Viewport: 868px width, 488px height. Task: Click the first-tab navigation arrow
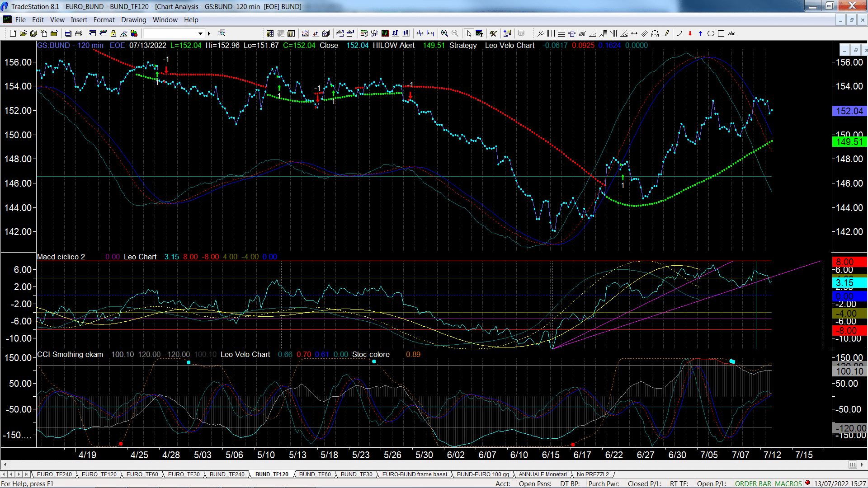point(4,474)
